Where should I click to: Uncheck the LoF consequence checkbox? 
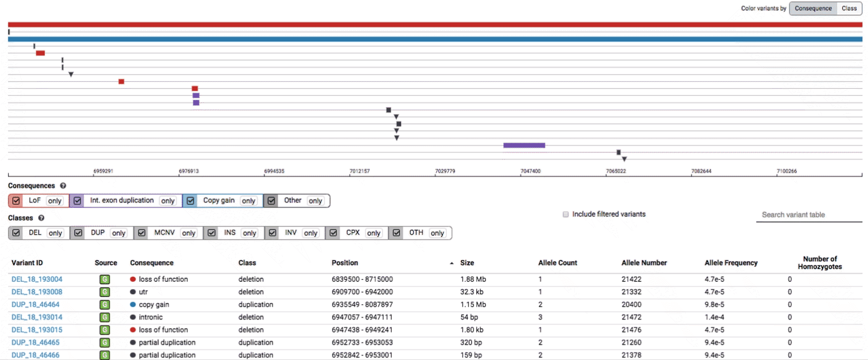pyautogui.click(x=16, y=201)
